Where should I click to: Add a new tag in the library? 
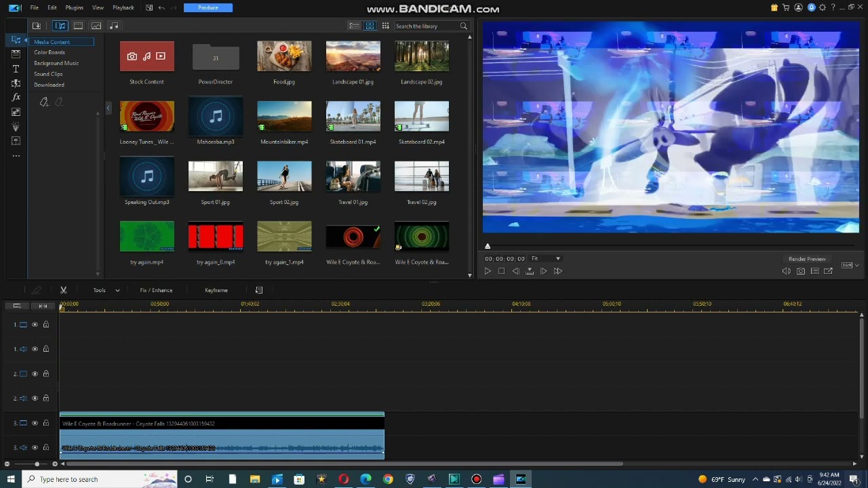(44, 102)
